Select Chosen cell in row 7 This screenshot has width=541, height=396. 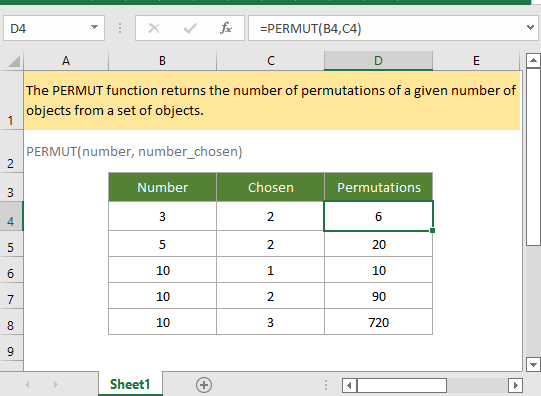coord(270,296)
